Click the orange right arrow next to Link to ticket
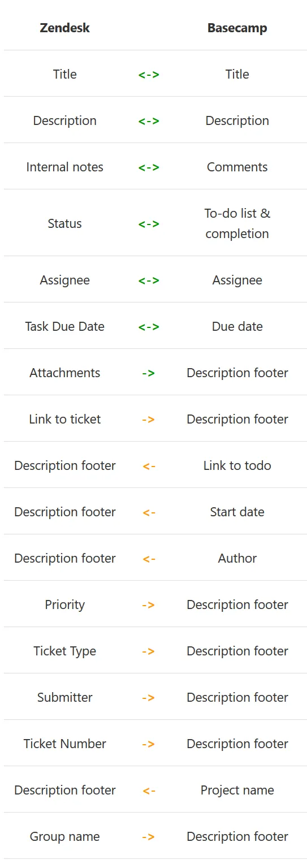Screen dimensions: 307x868 (x=149, y=419)
